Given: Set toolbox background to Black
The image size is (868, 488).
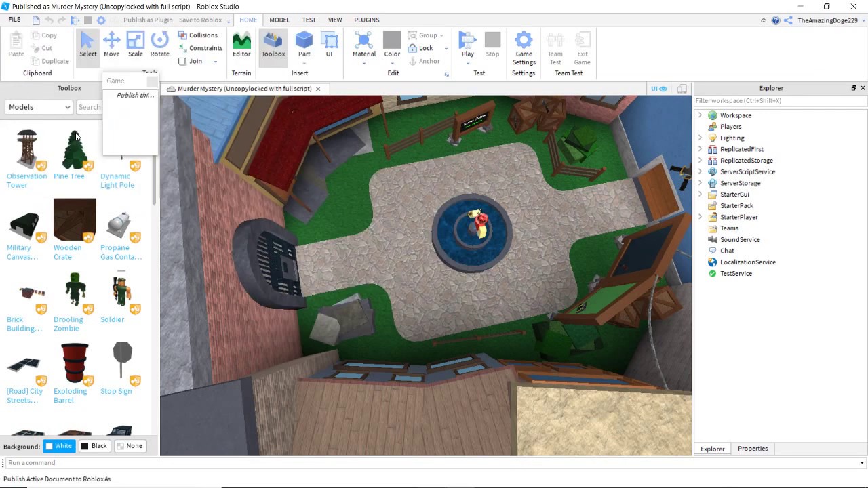Looking at the screenshot, I should click(x=94, y=446).
